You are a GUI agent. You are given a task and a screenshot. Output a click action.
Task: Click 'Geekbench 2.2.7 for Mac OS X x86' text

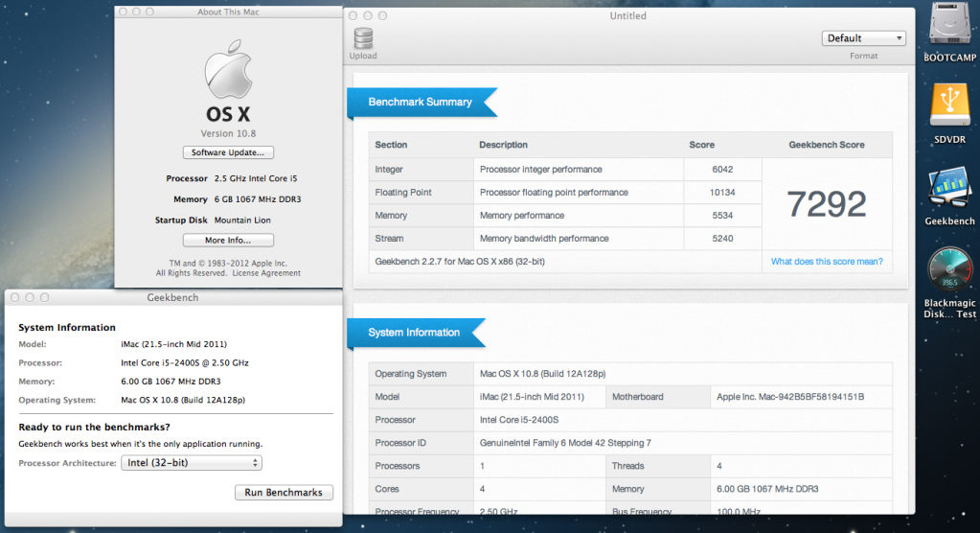point(460,262)
